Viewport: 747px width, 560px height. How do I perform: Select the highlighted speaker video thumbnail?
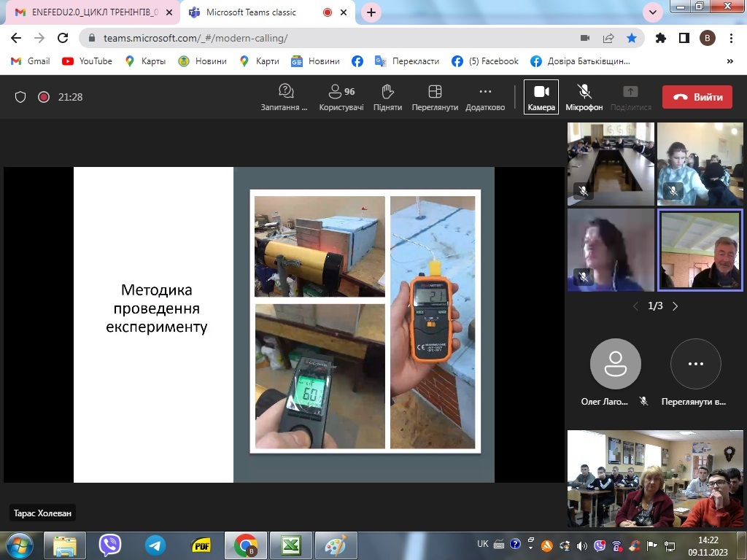point(700,250)
